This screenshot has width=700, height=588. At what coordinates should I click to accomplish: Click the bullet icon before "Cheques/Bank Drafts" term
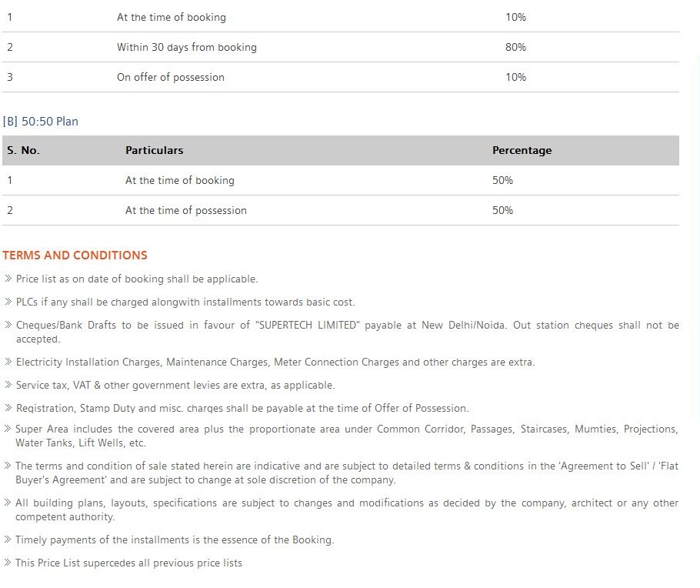pos(8,326)
